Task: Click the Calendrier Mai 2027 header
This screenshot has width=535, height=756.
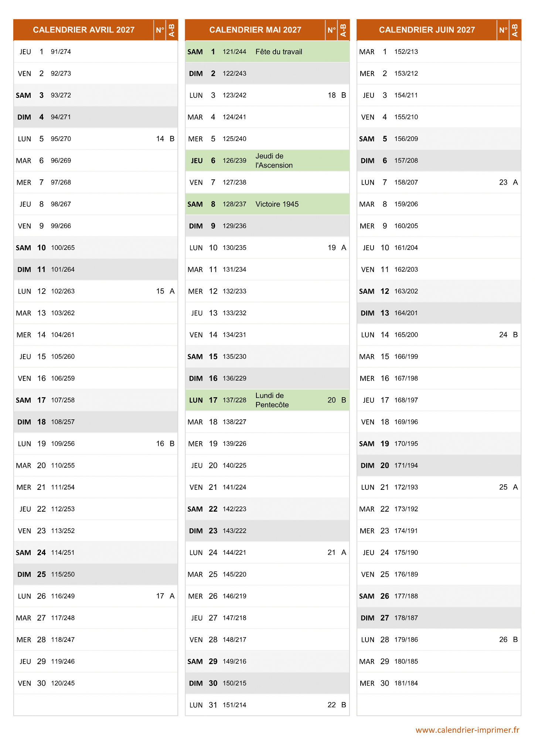Action: (255, 30)
